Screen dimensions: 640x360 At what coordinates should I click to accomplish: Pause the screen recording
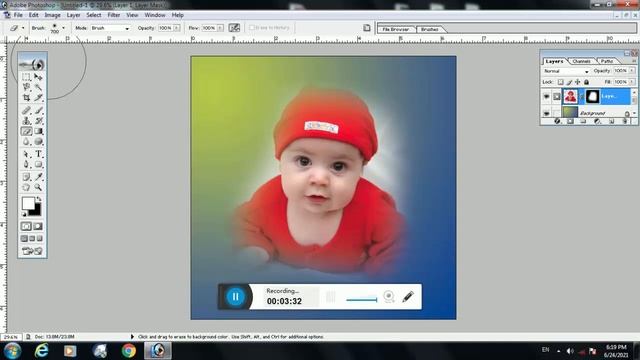(235, 297)
